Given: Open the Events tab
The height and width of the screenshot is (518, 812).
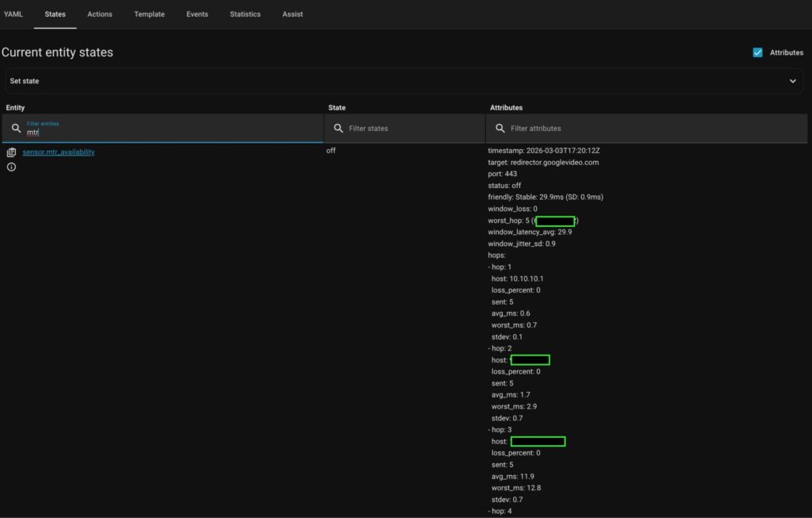Looking at the screenshot, I should coord(197,14).
